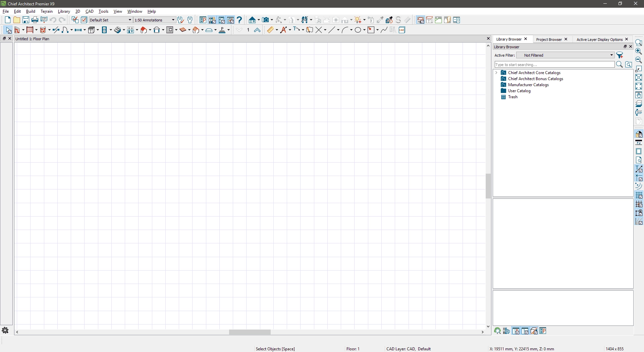
Task: Click the library search input field
Action: pyautogui.click(x=554, y=65)
